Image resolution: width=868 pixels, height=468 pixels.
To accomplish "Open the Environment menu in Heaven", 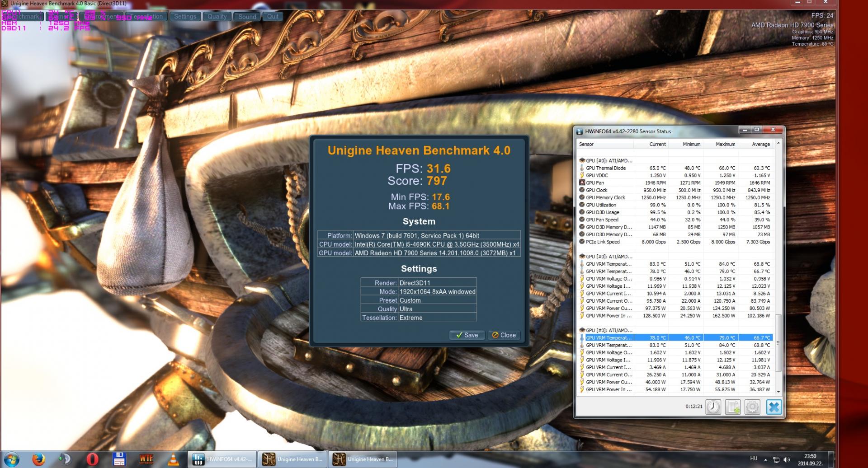I will pos(102,17).
